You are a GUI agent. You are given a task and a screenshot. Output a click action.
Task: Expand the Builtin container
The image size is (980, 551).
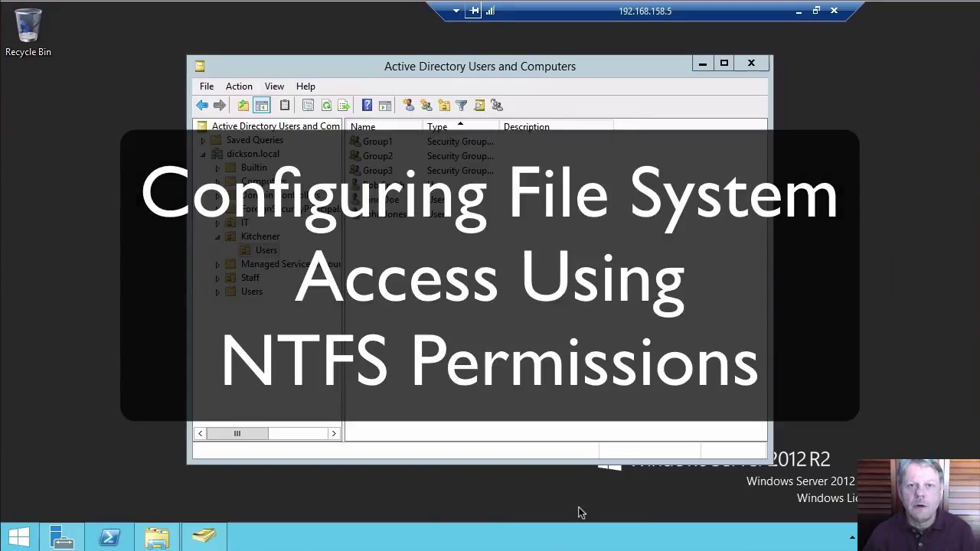tap(217, 168)
